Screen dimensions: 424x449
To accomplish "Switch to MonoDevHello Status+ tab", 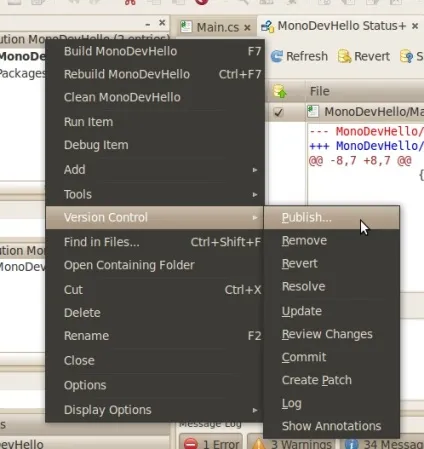I will click(339, 26).
